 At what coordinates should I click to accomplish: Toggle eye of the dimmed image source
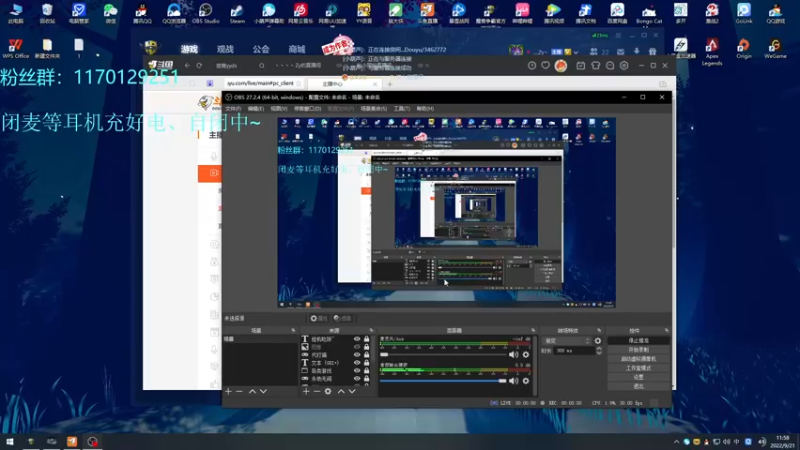pyautogui.click(x=357, y=347)
